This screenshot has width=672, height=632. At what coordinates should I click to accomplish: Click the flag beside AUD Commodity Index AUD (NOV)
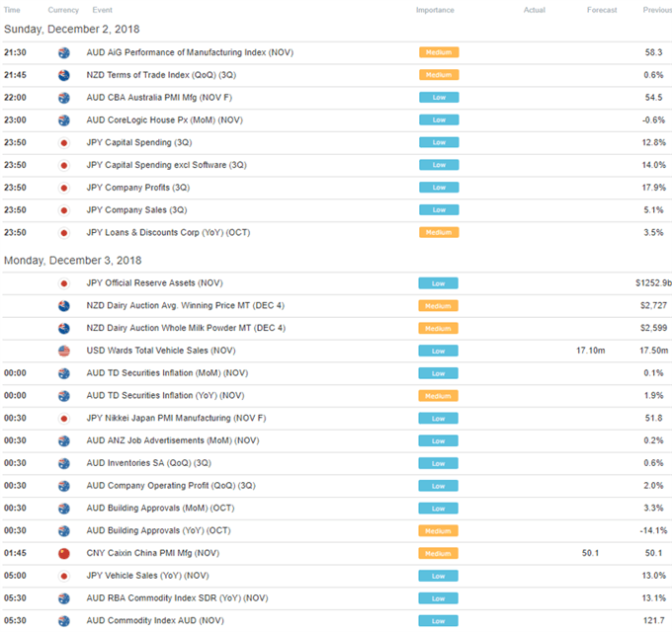[x=64, y=621]
